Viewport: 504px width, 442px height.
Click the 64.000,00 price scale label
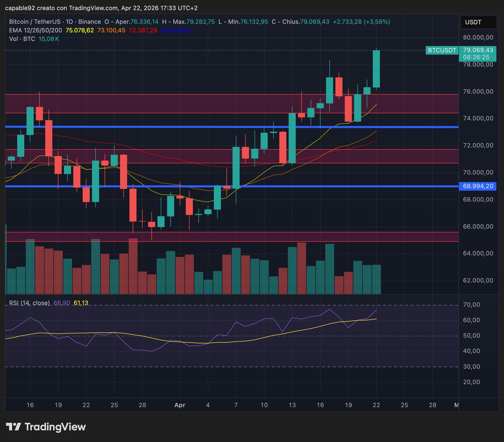tap(478, 253)
